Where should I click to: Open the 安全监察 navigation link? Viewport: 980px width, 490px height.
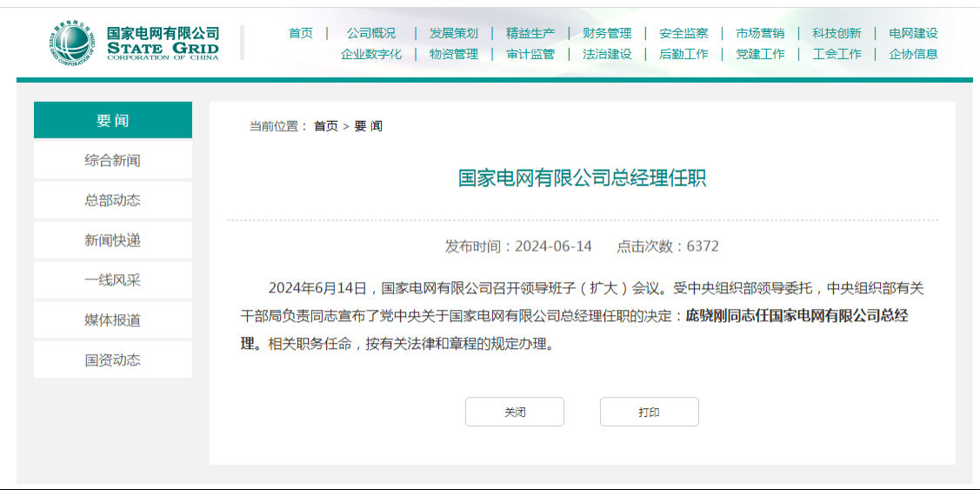click(x=683, y=33)
